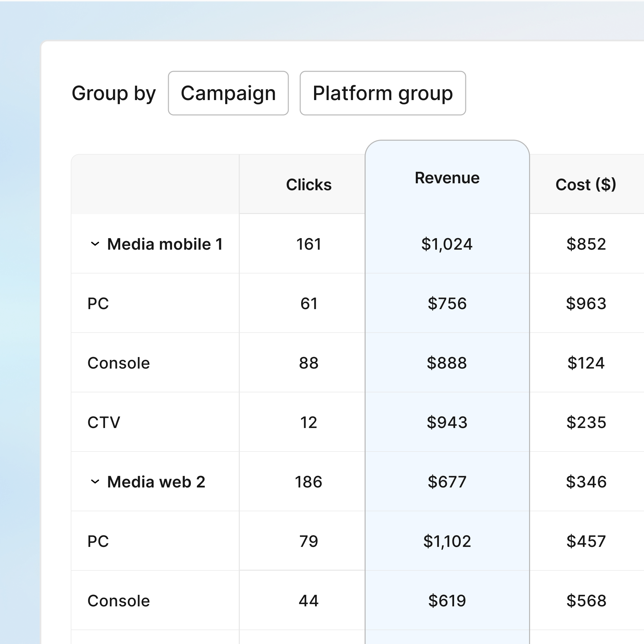Screen dimensions: 644x644
Task: Click the Cost ($) column header
Action: tap(586, 185)
